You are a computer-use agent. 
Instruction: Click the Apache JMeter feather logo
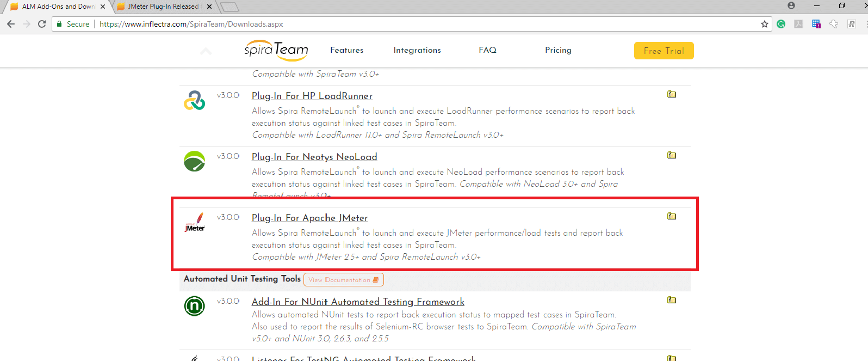[195, 222]
